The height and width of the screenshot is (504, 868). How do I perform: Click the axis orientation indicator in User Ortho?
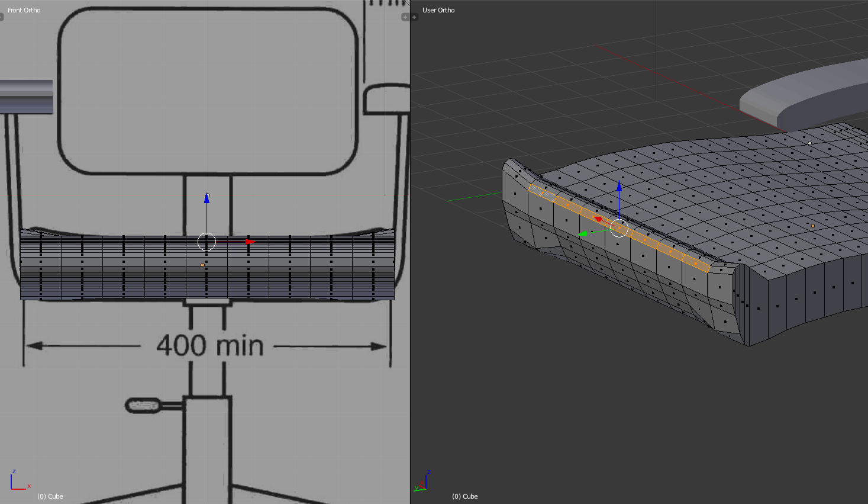(x=422, y=481)
